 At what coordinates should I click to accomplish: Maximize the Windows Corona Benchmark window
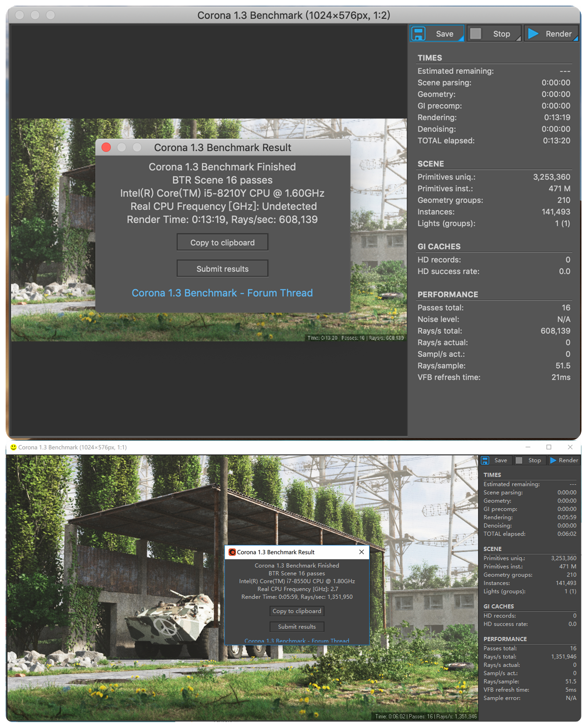(549, 447)
